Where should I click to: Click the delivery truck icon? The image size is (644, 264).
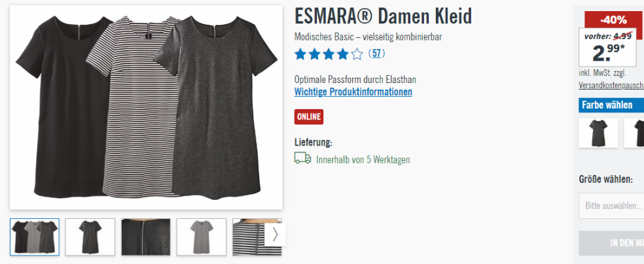point(303,158)
